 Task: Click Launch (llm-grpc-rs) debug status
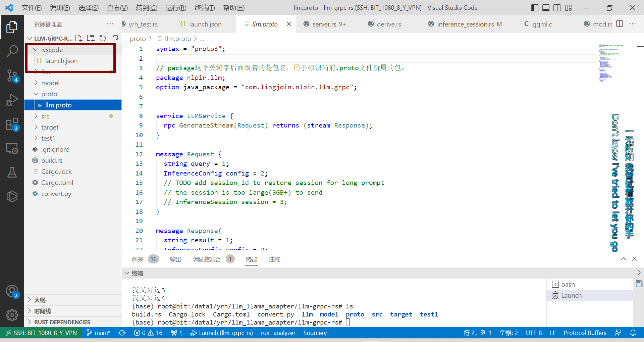tap(221, 333)
